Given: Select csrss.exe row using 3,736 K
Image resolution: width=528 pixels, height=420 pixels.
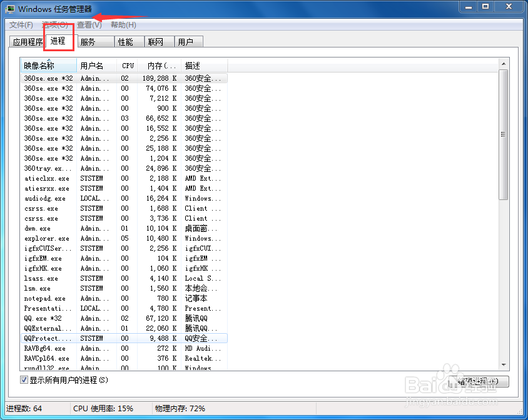Looking at the screenshot, I should click(x=124, y=218).
